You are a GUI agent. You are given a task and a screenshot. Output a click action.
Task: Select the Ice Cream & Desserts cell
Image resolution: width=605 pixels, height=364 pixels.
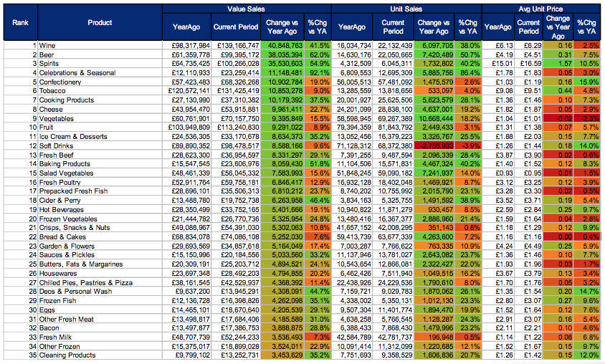coord(100,136)
